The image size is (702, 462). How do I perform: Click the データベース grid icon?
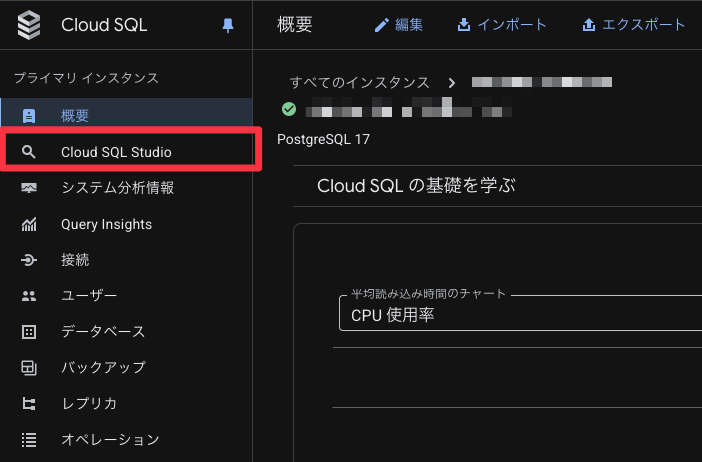click(29, 332)
